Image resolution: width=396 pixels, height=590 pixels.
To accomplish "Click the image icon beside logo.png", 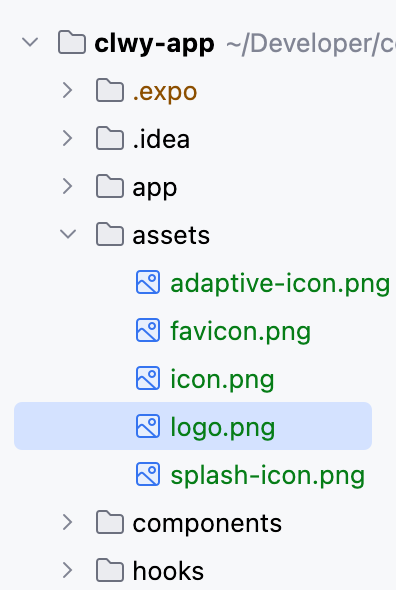I will pos(148,426).
